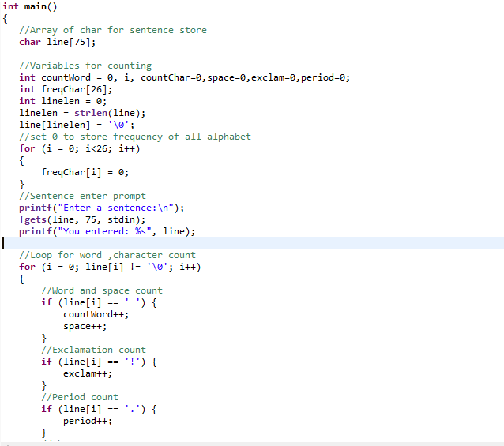Click the line declaring countWord, countChar, space, exclam, period

(185, 77)
